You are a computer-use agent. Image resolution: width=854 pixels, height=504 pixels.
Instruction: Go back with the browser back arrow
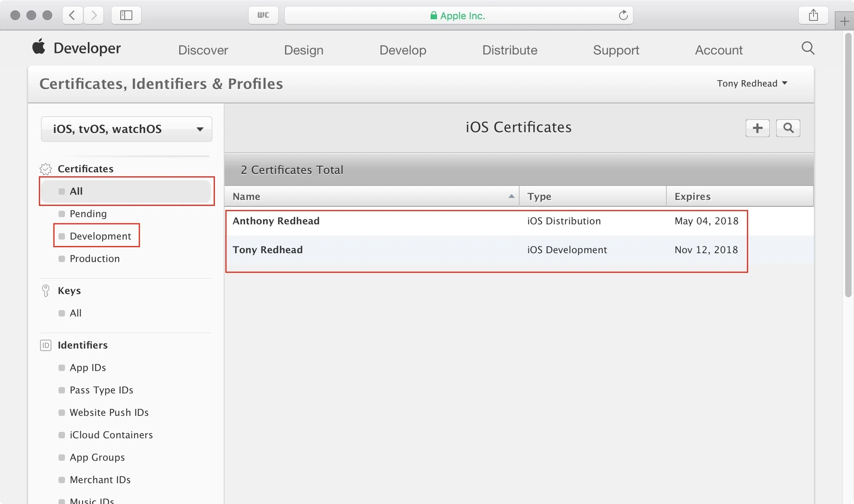point(73,16)
